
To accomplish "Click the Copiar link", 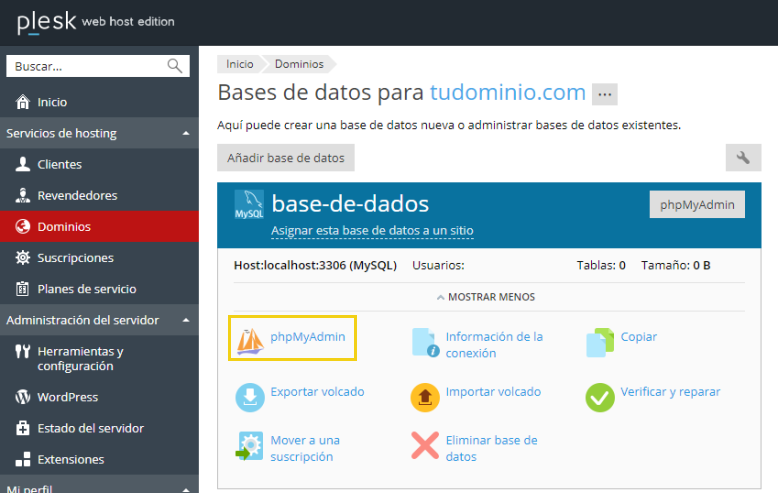I will pos(639,337).
